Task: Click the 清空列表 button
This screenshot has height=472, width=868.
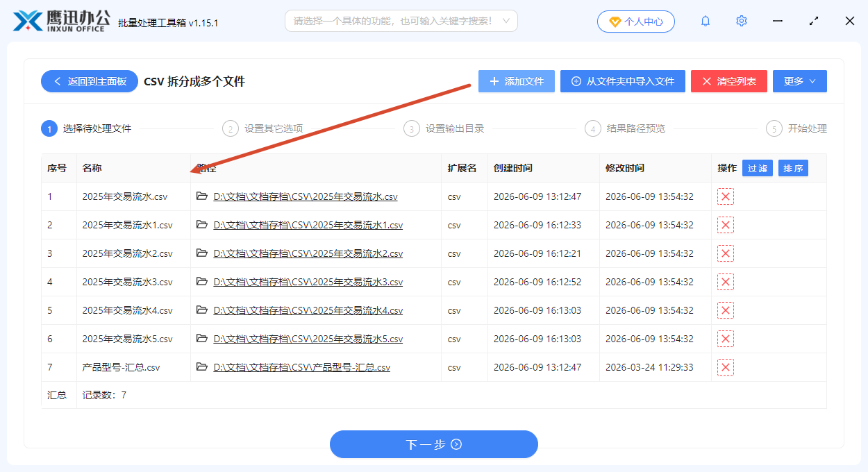Action: (x=729, y=81)
